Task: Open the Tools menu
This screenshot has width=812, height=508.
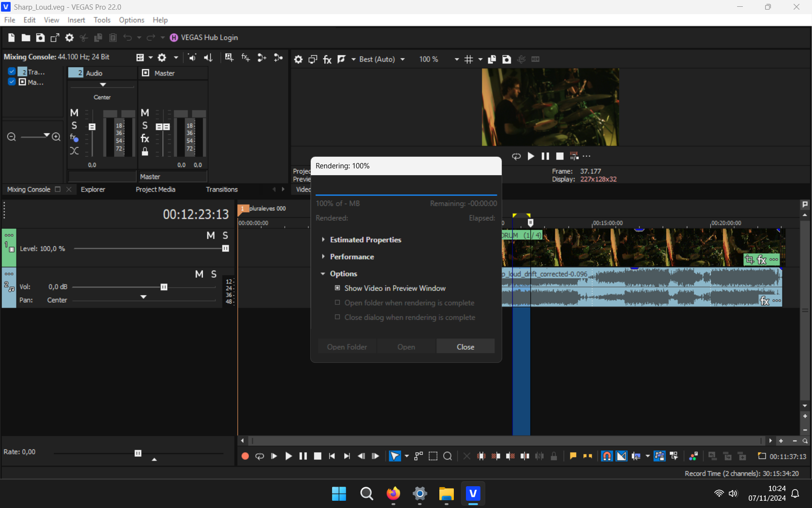Action: click(x=102, y=20)
